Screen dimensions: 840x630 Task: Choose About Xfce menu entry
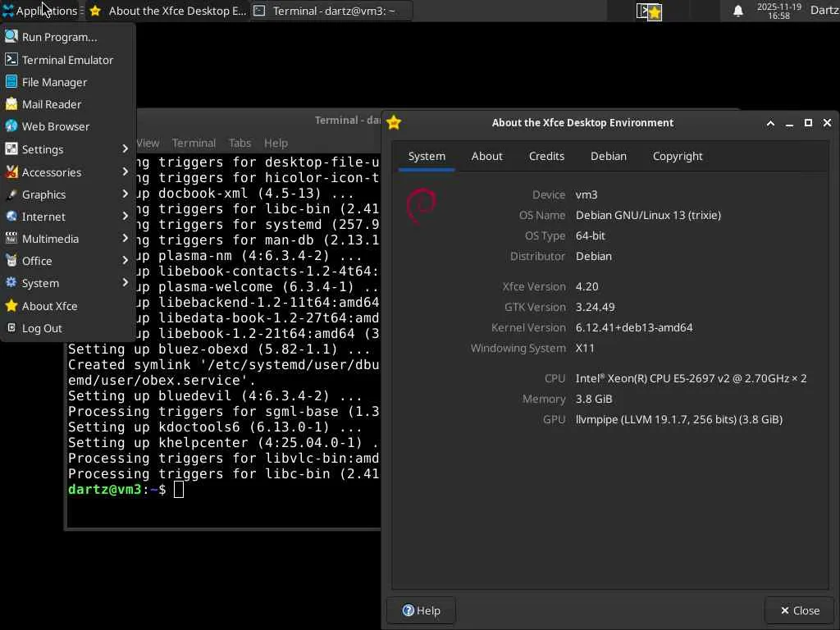tap(67, 306)
